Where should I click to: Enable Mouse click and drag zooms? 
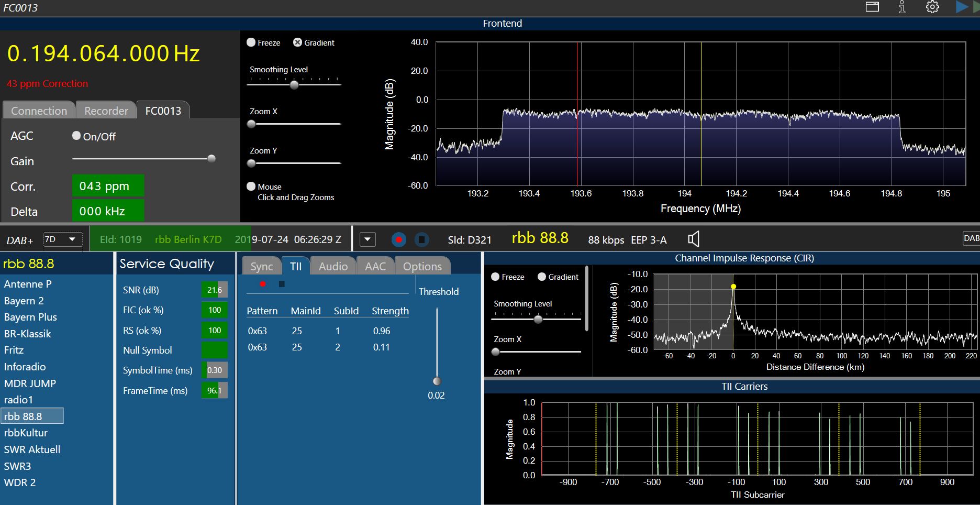point(251,186)
